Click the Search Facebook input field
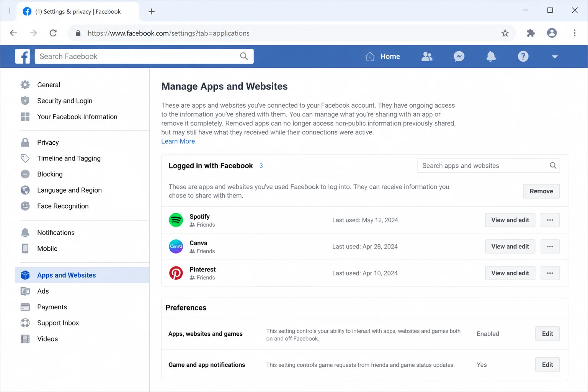588x392 pixels. coord(144,56)
